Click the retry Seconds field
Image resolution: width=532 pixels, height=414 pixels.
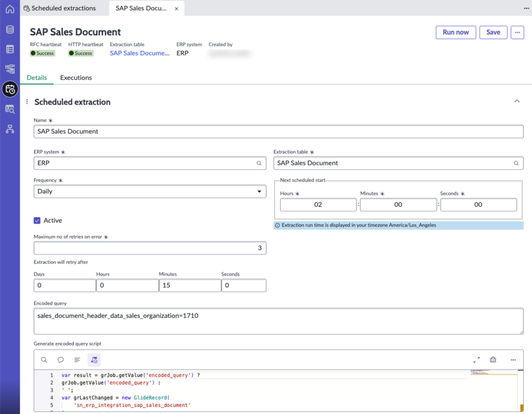244,285
